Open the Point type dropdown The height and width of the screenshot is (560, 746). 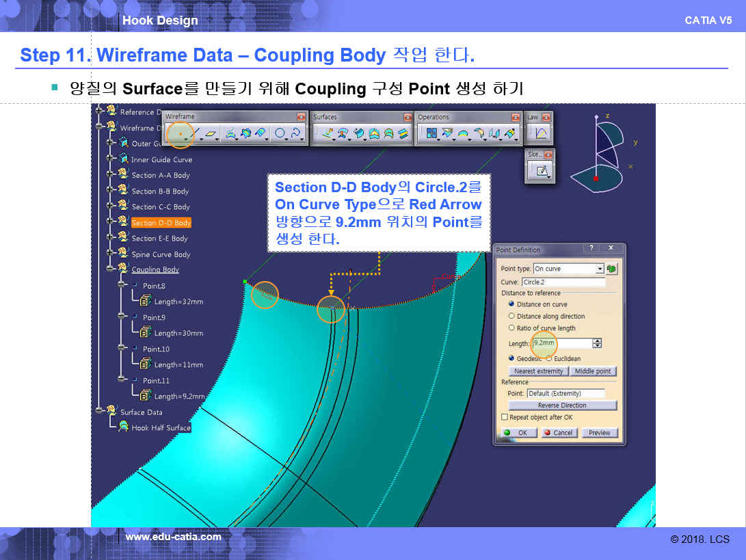coord(600,269)
